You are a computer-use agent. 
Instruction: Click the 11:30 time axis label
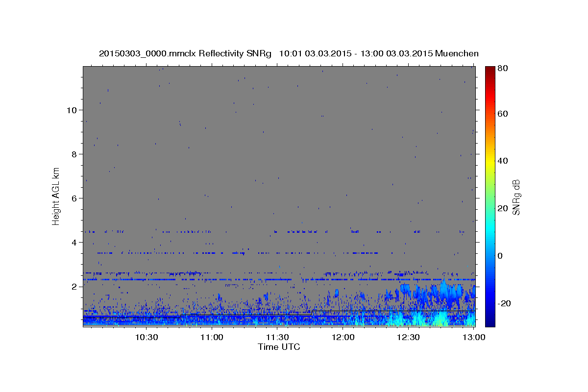277,337
